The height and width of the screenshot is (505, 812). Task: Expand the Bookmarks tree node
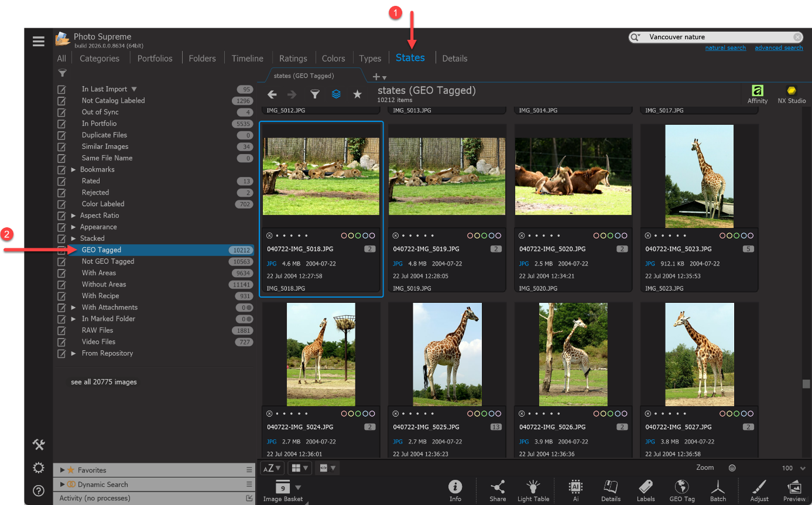click(74, 170)
